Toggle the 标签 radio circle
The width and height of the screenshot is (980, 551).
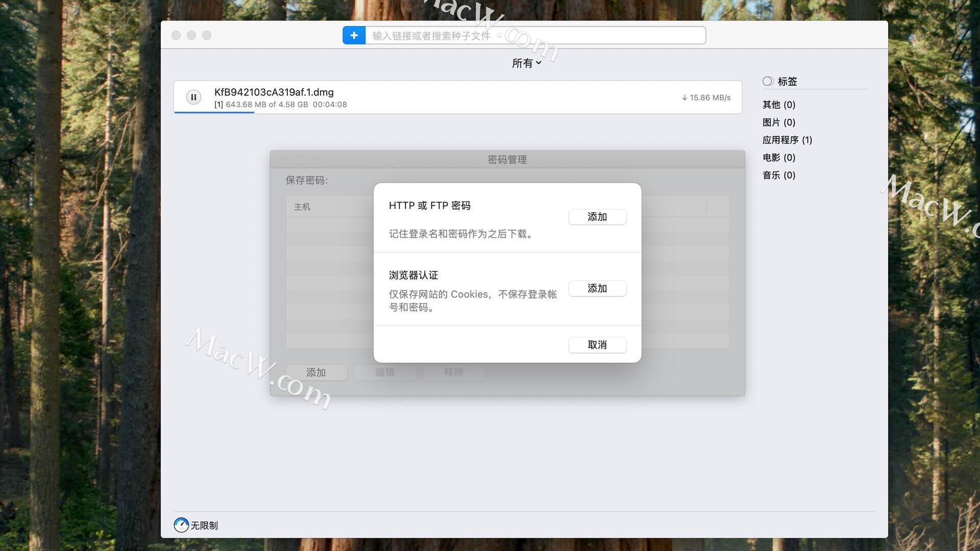tap(768, 81)
